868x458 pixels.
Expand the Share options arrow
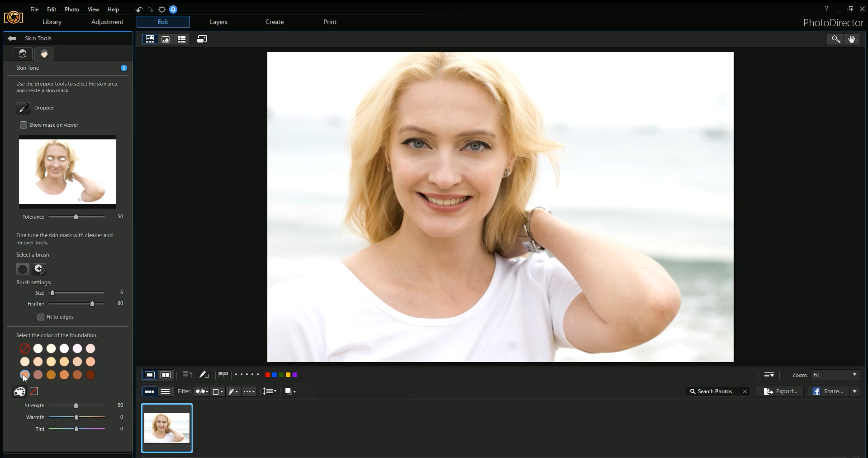click(854, 391)
